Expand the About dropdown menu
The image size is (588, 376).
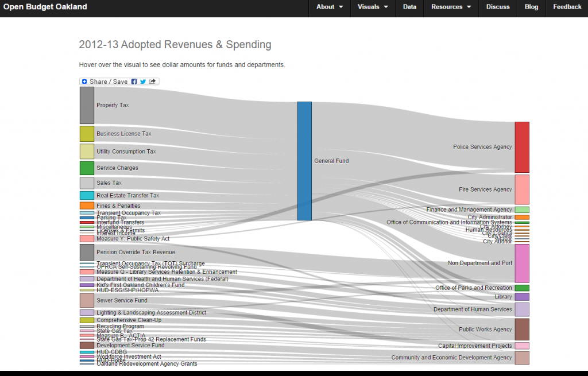[x=330, y=7]
